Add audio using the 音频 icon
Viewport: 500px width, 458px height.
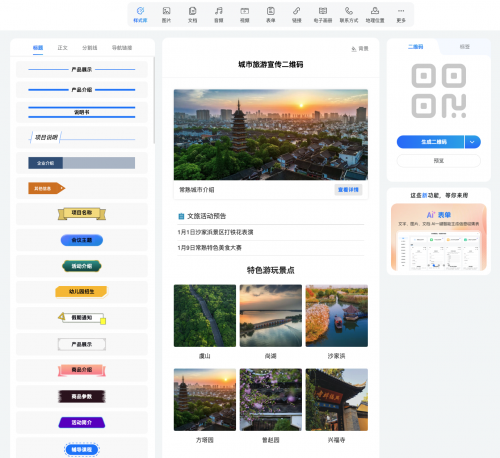218,15
